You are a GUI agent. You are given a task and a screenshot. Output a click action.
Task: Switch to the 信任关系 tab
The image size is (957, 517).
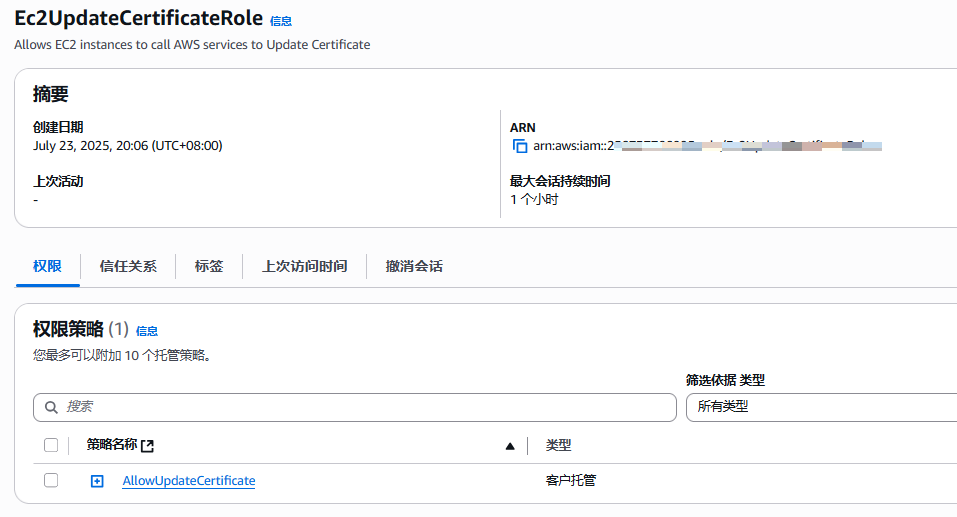tap(128, 266)
